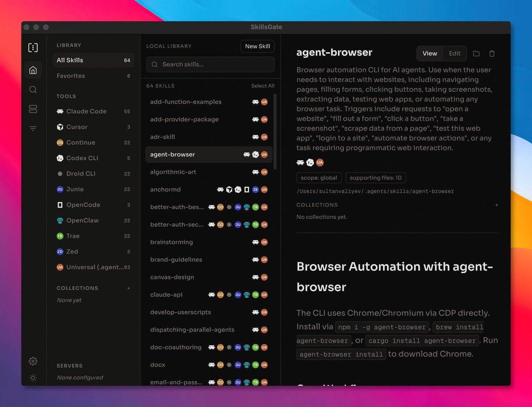Select adr-skill in list

pyautogui.click(x=209, y=137)
